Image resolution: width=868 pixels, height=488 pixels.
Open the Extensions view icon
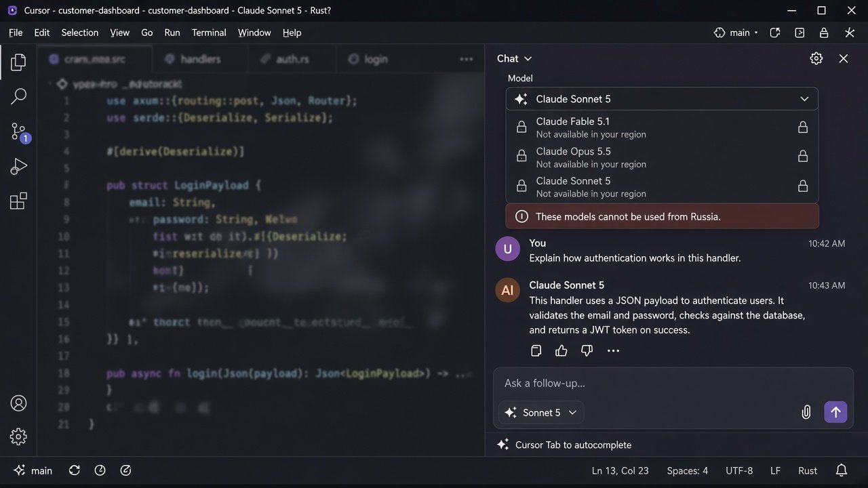tap(18, 201)
